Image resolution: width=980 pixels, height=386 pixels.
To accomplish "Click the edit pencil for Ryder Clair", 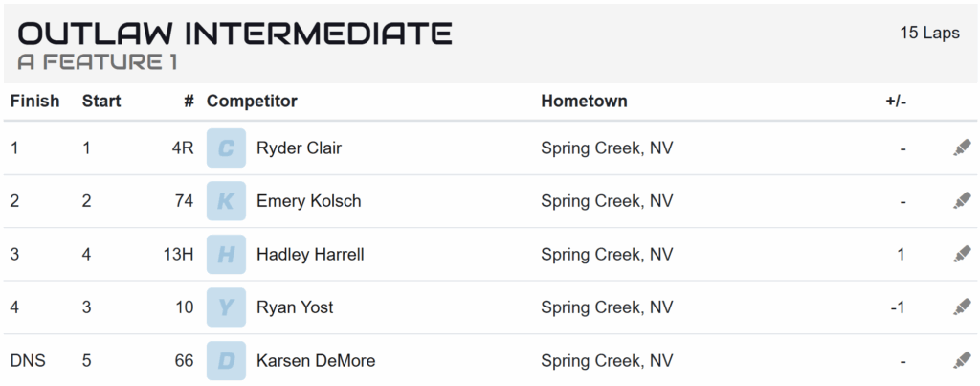I will (x=962, y=148).
